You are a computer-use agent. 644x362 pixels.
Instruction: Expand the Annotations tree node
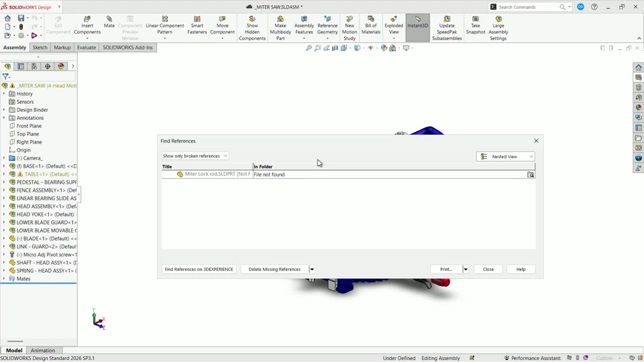coord(4,118)
